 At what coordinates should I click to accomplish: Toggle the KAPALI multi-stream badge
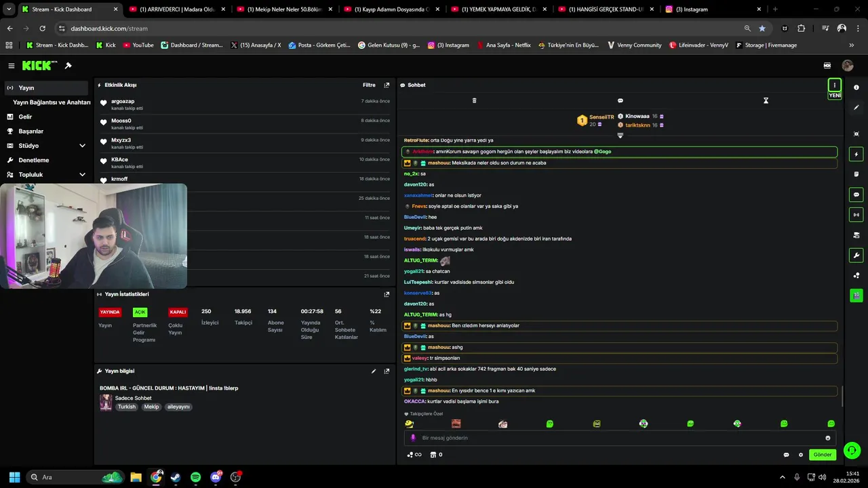pos(178,312)
